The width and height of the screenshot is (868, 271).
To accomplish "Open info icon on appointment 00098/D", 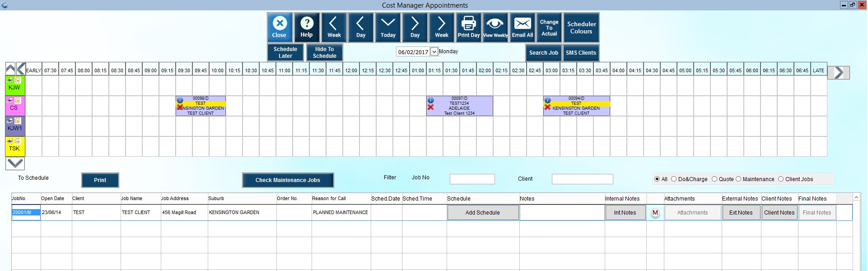I will [x=180, y=100].
